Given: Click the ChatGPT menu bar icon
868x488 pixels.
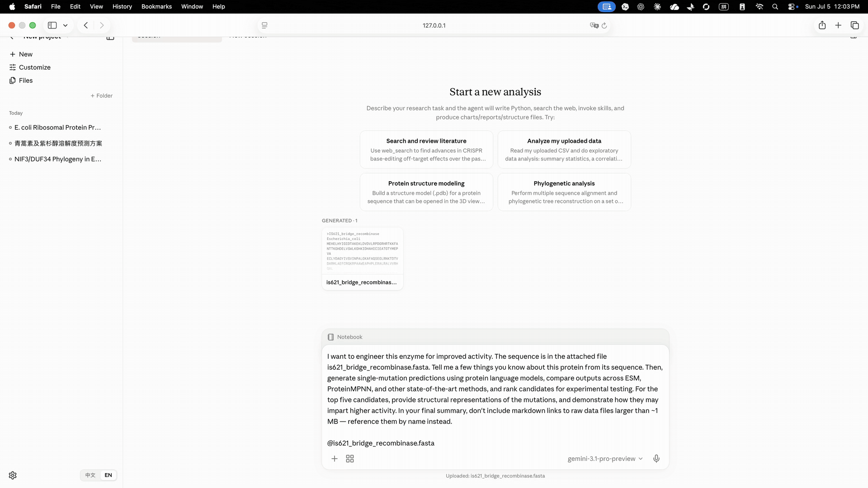Looking at the screenshot, I should tap(641, 7).
